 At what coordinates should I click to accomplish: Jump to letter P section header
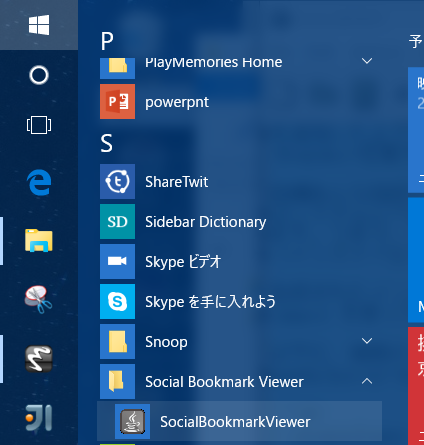click(107, 41)
